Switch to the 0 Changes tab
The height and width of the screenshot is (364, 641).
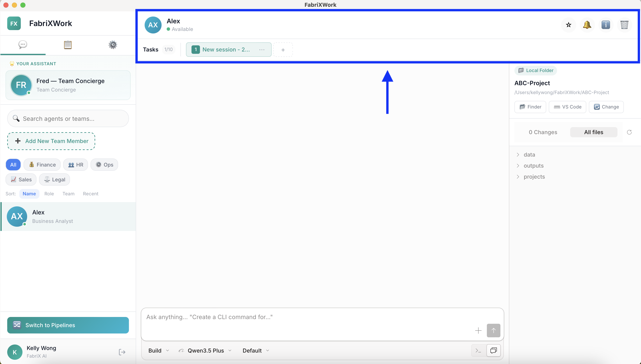point(543,132)
